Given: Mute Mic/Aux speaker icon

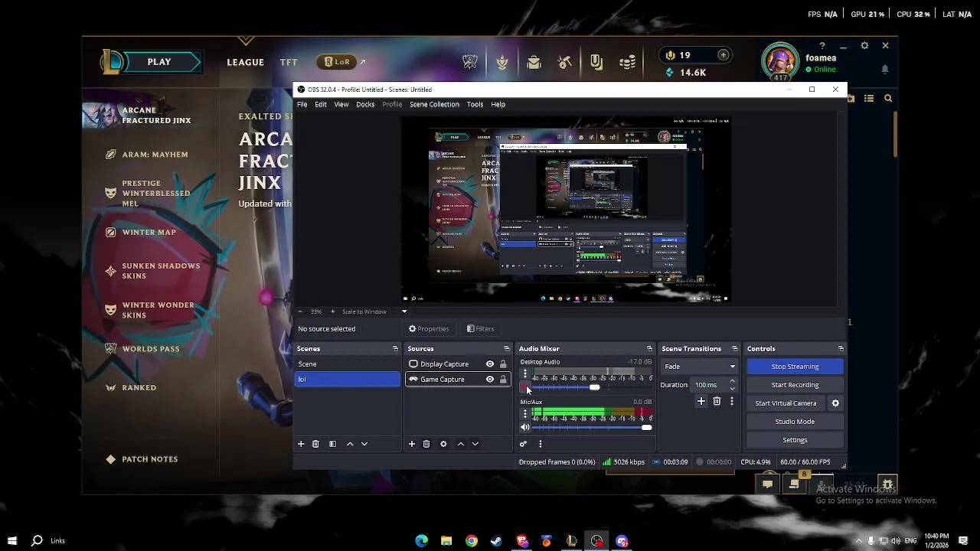Looking at the screenshot, I should pyautogui.click(x=525, y=428).
